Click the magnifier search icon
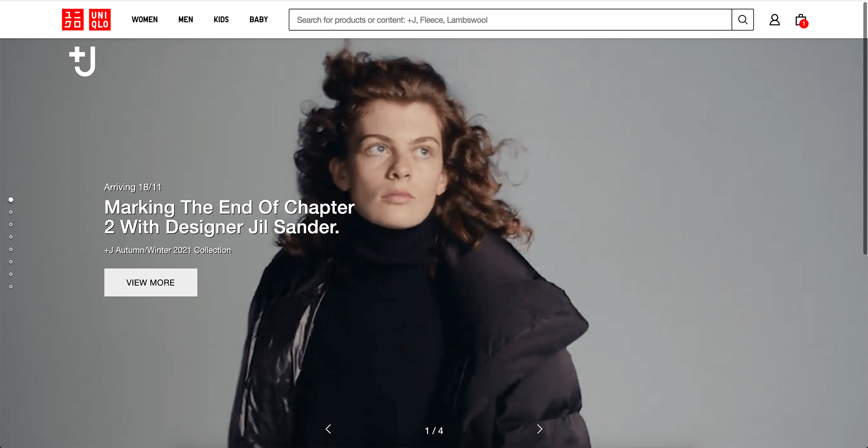This screenshot has width=868, height=448. [743, 20]
